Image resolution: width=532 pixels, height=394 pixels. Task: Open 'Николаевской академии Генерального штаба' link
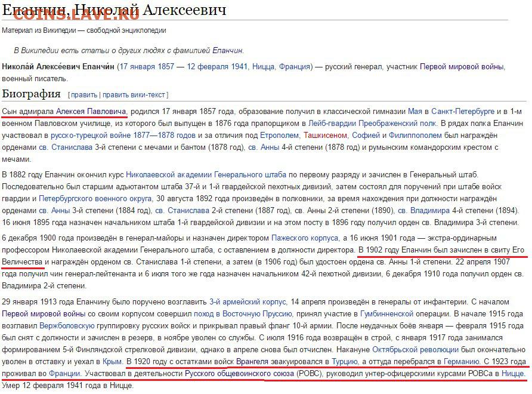(x=206, y=174)
